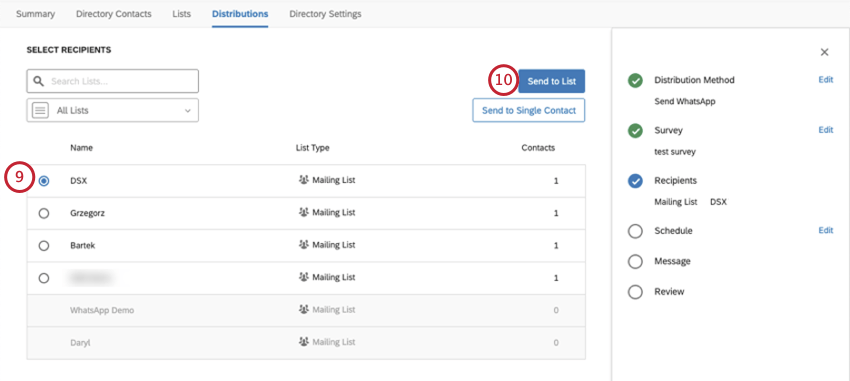The height and width of the screenshot is (381, 850).
Task: Switch to the Directory Contacts tab
Action: [x=114, y=14]
